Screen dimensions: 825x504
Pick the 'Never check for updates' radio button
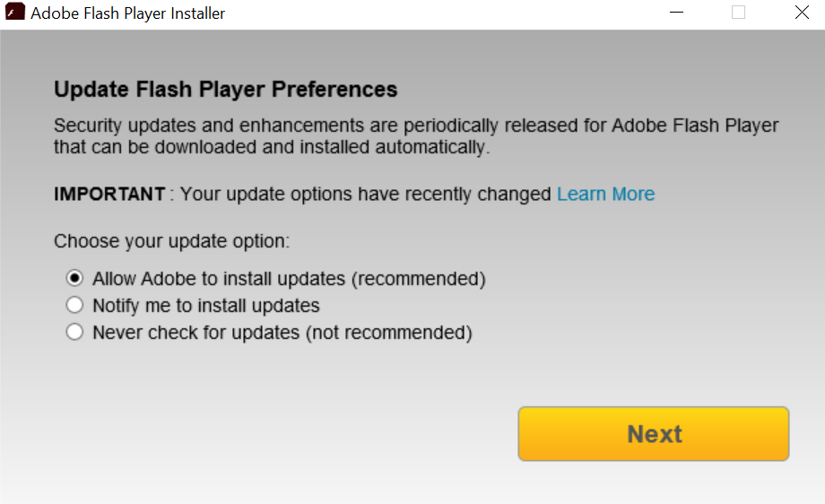click(75, 332)
